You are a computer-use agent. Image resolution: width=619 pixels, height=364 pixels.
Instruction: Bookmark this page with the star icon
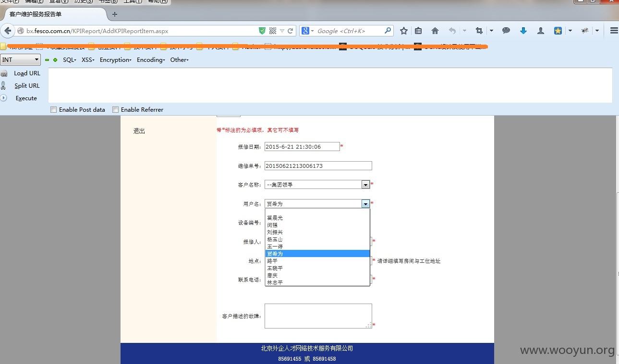click(404, 31)
